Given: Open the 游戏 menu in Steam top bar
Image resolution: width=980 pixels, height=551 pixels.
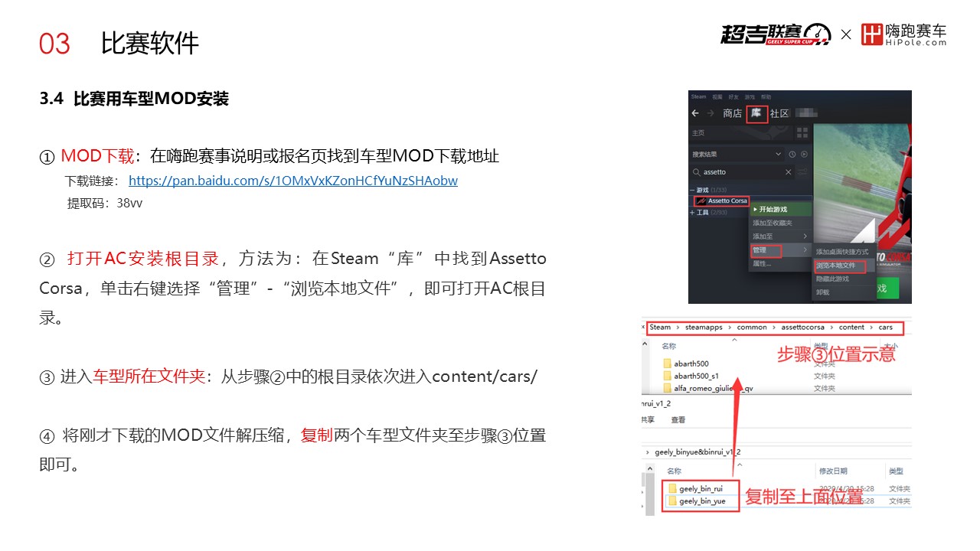Looking at the screenshot, I should [x=750, y=96].
